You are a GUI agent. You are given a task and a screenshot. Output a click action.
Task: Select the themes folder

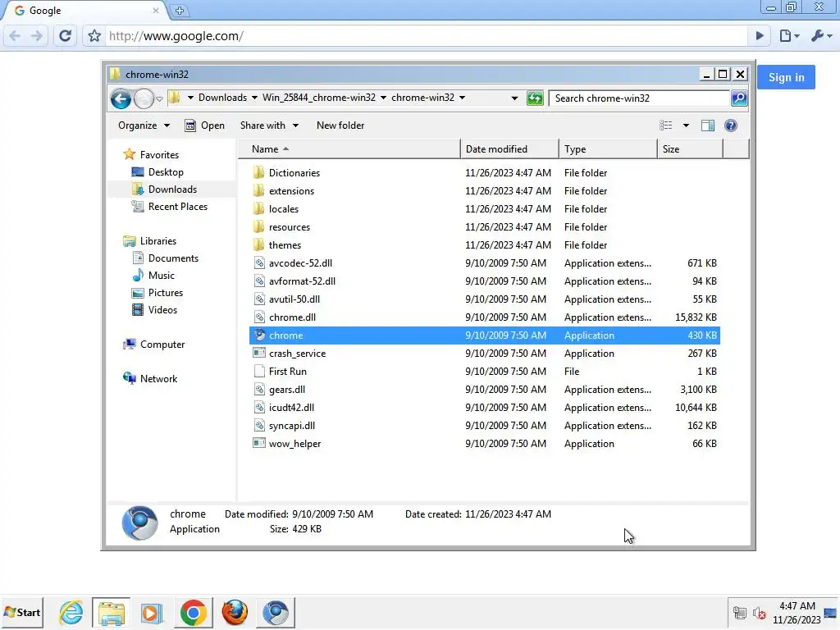pos(485,244)
